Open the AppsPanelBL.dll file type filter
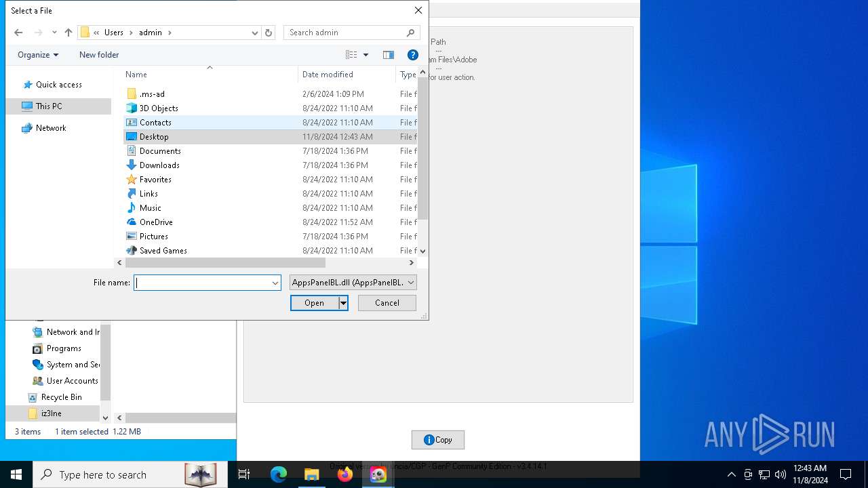The width and height of the screenshot is (868, 488). pyautogui.click(x=353, y=283)
